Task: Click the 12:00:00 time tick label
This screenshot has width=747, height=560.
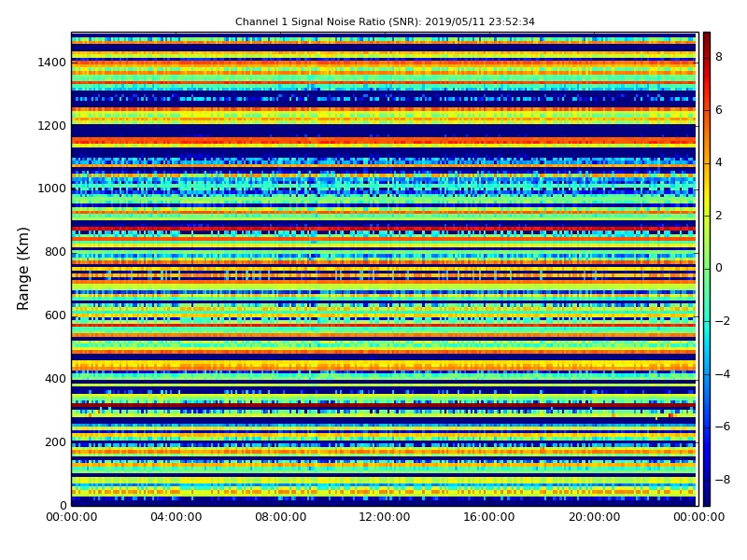Action: pos(385,517)
